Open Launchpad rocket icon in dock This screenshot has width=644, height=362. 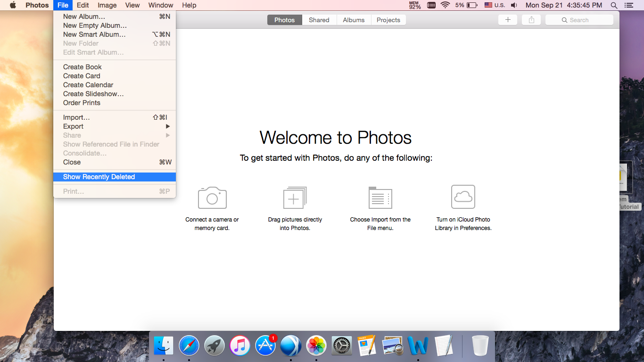(x=215, y=346)
